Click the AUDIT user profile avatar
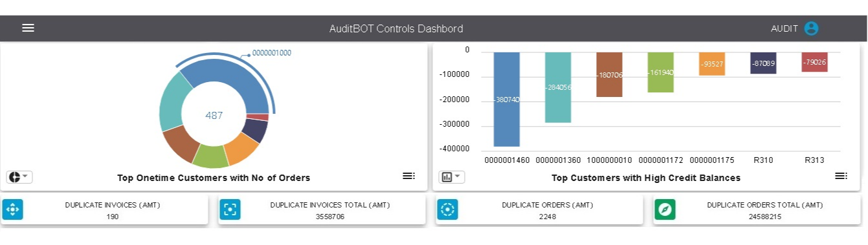Viewport: 868px width, 245px height. (811, 28)
